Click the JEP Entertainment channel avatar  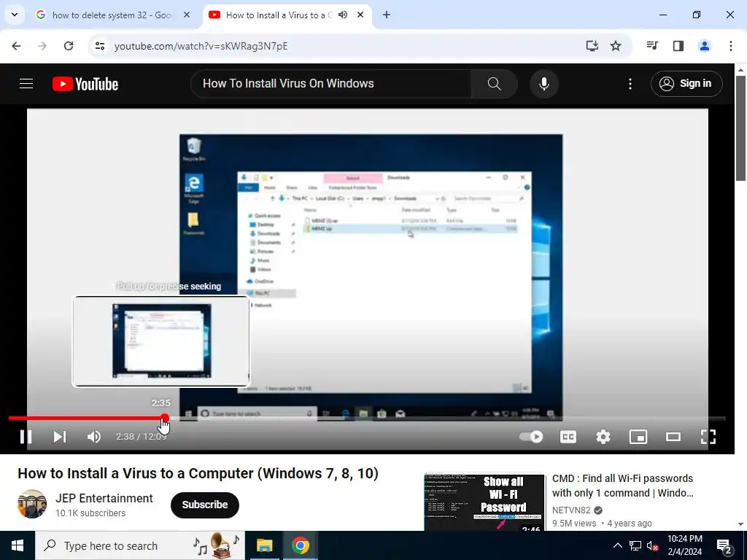pyautogui.click(x=32, y=504)
